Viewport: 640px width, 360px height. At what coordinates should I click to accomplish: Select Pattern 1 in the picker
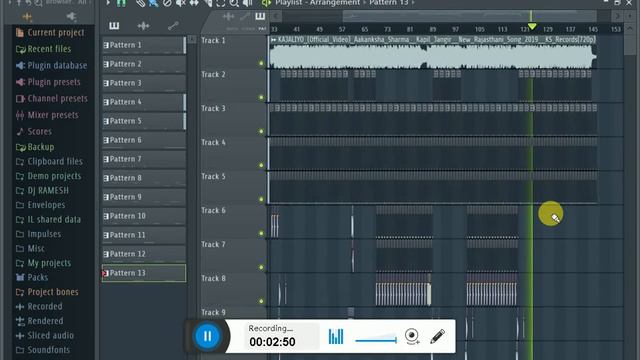point(144,45)
